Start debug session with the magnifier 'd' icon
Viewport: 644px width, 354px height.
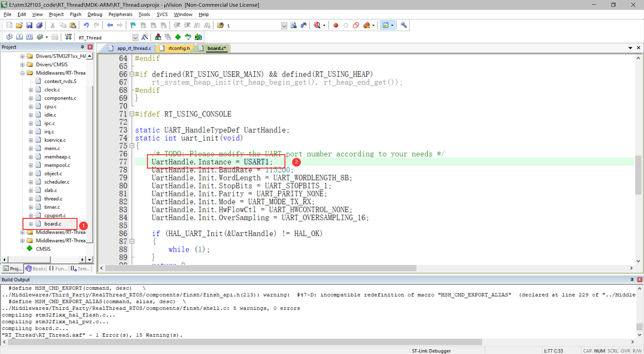coord(317,25)
